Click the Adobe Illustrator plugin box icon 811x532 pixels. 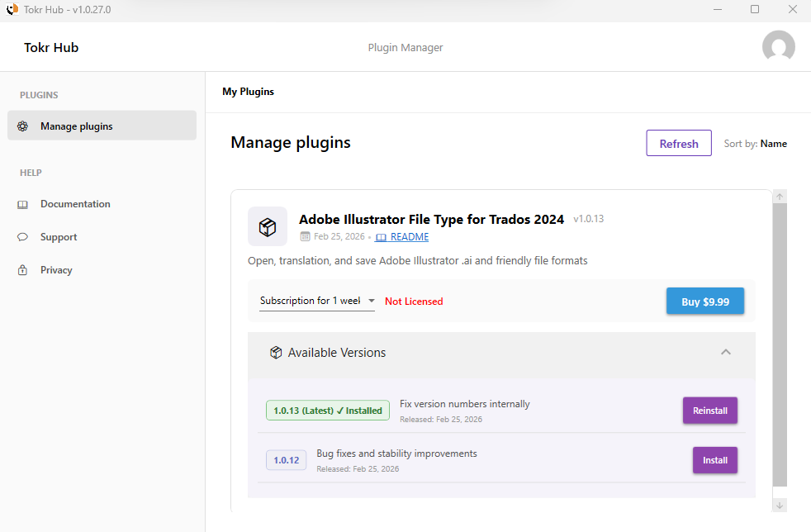pos(268,226)
